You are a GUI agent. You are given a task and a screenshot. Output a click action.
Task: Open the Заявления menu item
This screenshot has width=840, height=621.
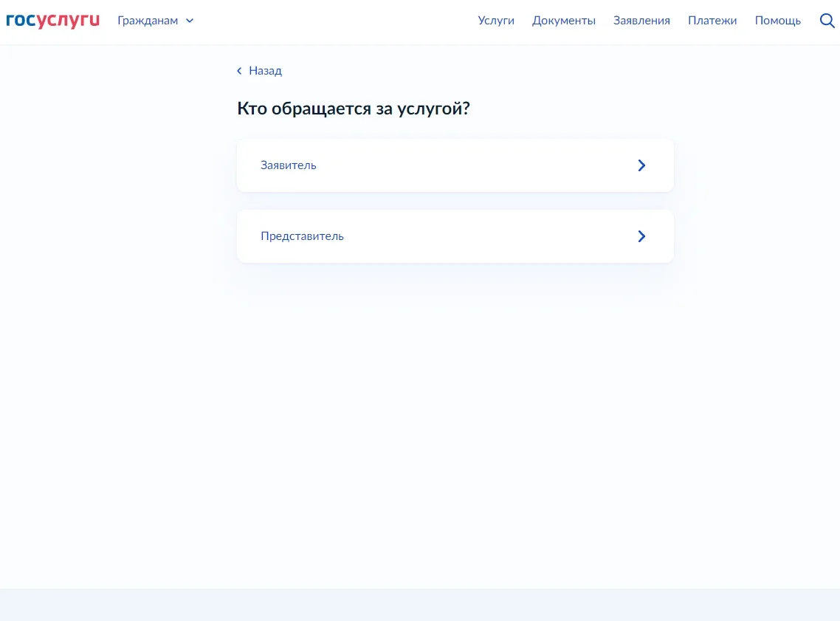tap(641, 21)
